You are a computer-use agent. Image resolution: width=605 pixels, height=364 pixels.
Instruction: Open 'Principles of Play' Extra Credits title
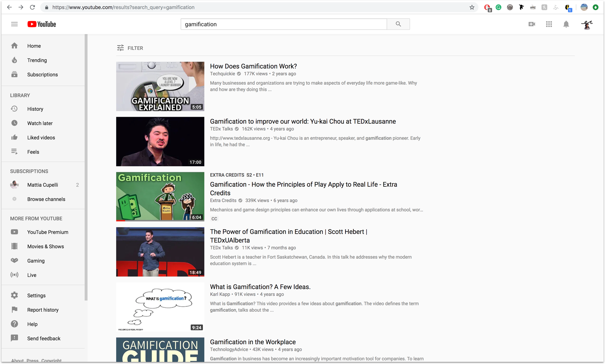(x=304, y=189)
